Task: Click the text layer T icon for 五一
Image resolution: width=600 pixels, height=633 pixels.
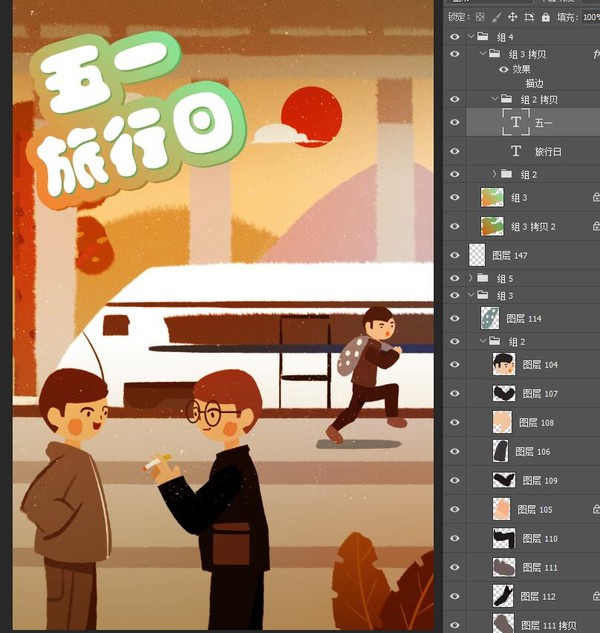Action: point(516,122)
